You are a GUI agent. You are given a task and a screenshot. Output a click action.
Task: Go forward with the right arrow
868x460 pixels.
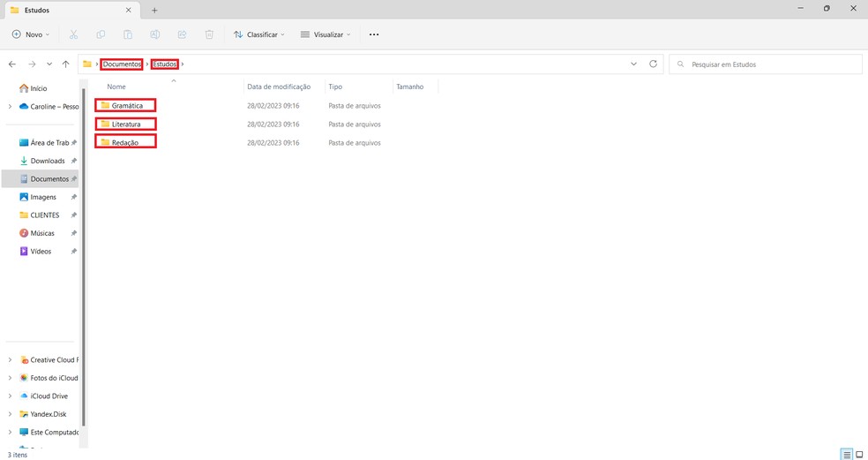(32, 64)
